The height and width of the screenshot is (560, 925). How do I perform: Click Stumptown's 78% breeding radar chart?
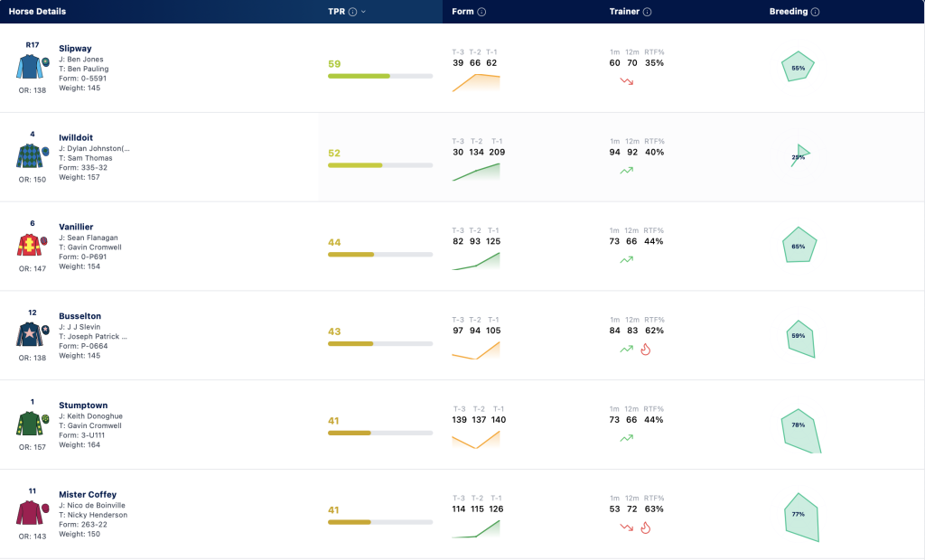(800, 431)
